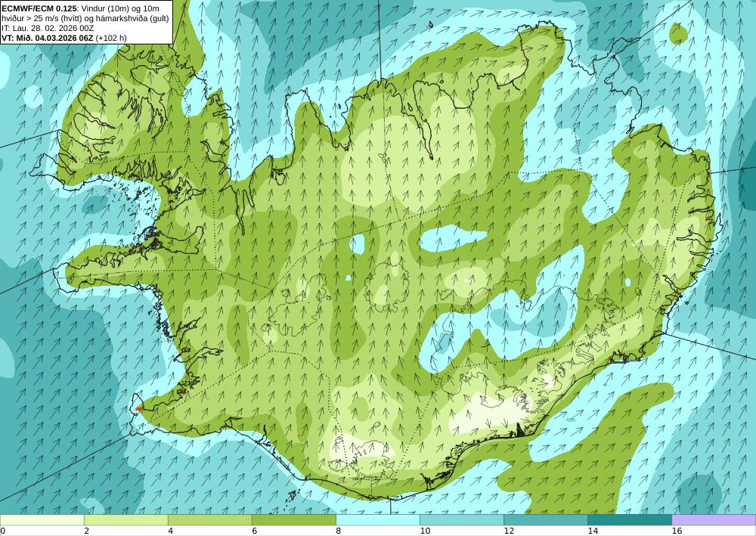Click the text "hviður > 25 m/s (hvítt)"
756x536 pixels.
click(41, 18)
